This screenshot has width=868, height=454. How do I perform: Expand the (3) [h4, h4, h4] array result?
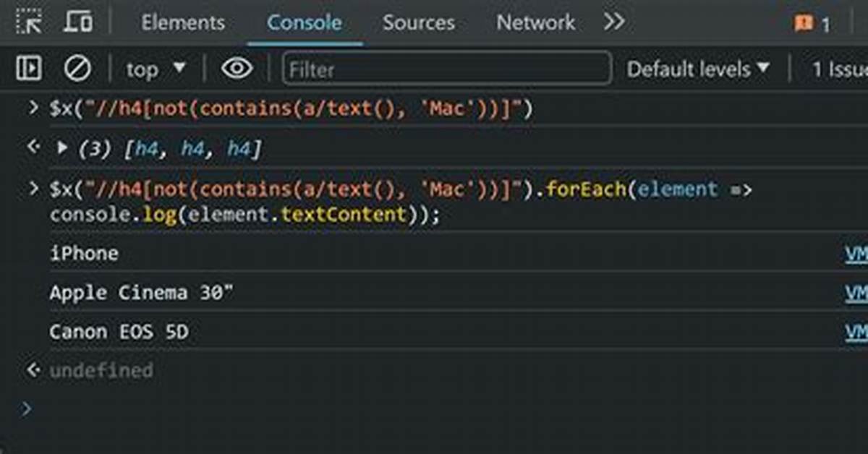62,149
